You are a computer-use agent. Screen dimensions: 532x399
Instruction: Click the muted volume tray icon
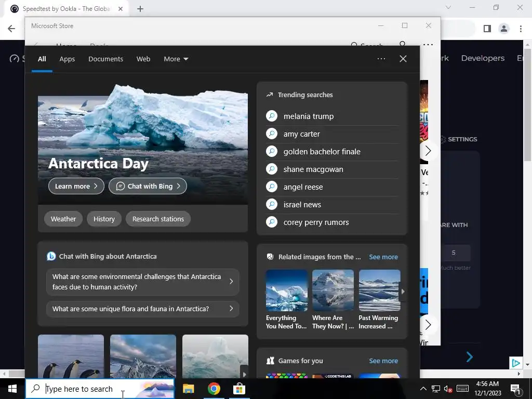click(448, 389)
